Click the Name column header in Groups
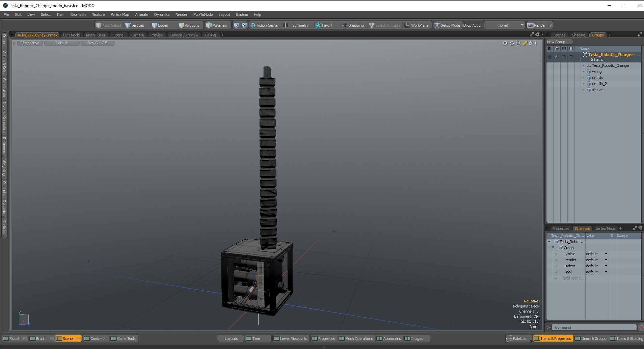The width and height of the screenshot is (644, 349). [x=584, y=49]
